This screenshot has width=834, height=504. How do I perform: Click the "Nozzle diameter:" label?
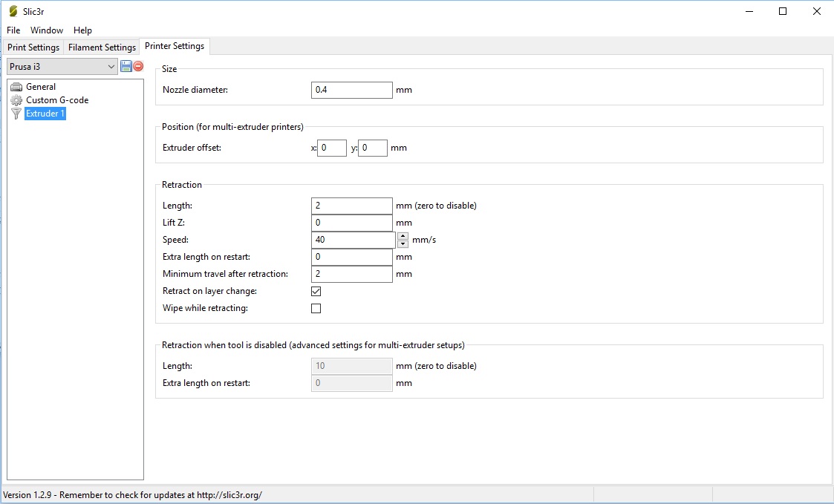pos(195,90)
